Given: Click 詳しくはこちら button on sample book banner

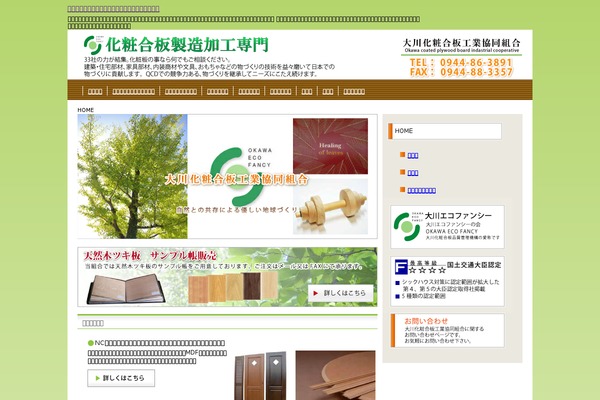Looking at the screenshot, I should tap(341, 293).
